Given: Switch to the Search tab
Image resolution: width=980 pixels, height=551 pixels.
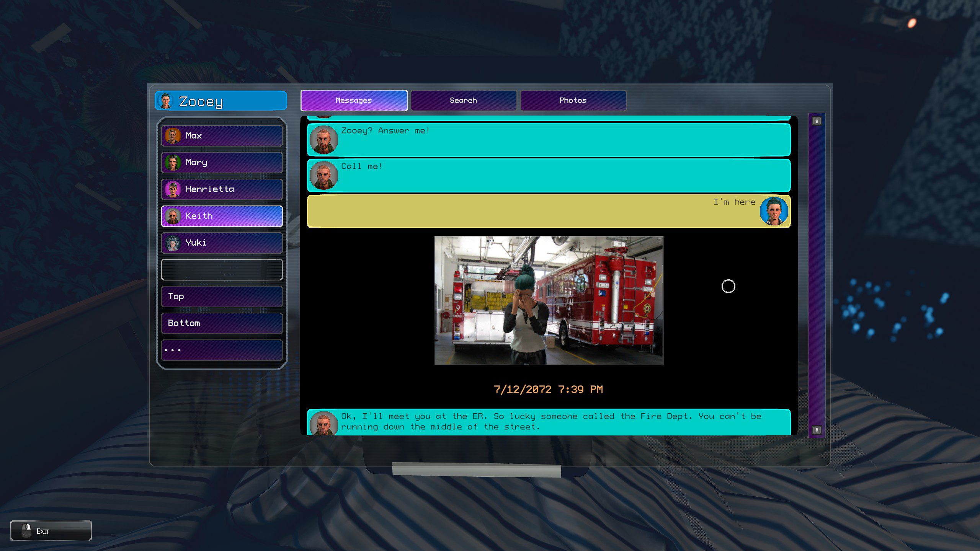Looking at the screenshot, I should pyautogui.click(x=464, y=101).
